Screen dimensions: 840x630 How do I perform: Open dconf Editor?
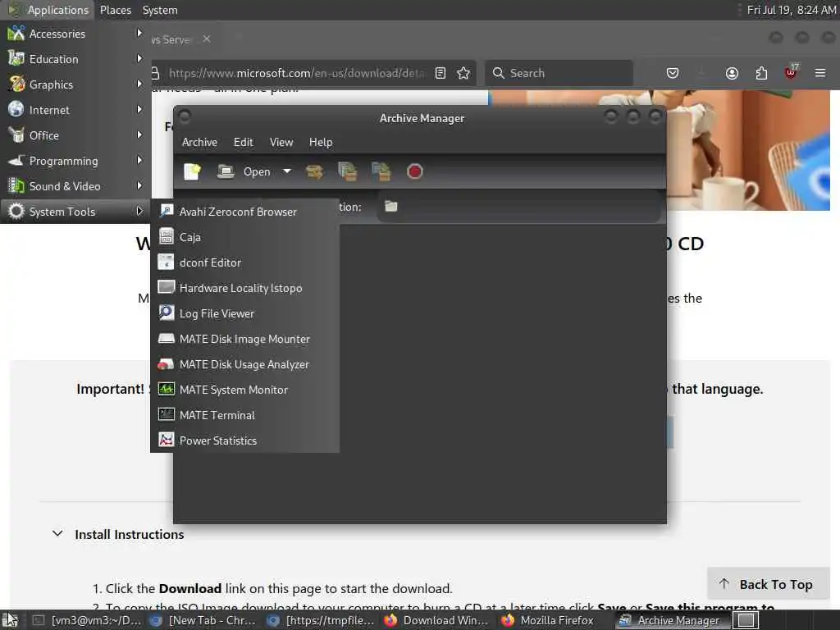tap(244, 262)
